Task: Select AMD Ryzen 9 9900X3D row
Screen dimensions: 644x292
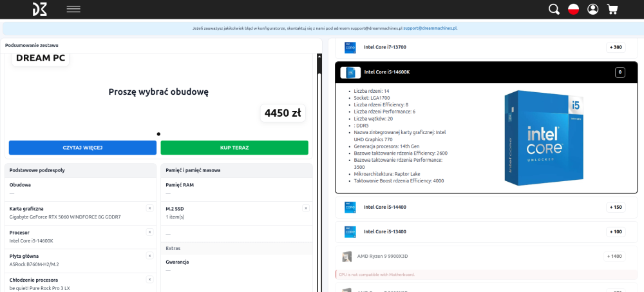Action: [486, 257]
